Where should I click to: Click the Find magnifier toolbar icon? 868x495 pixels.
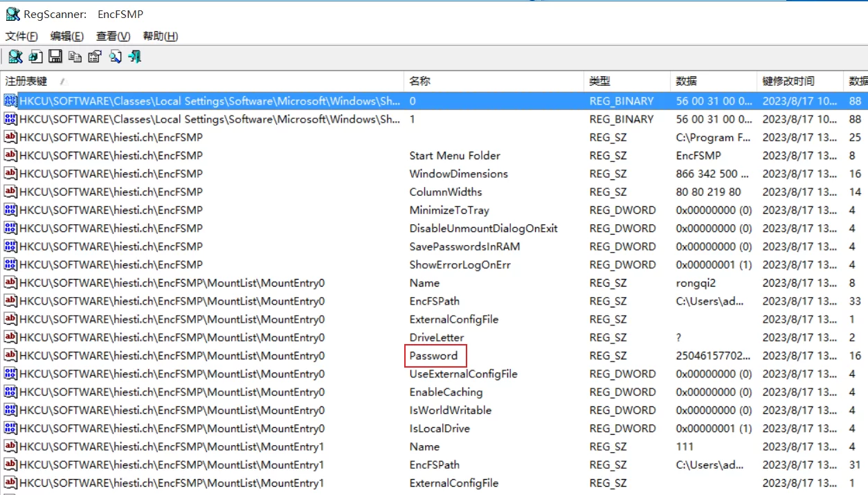tap(115, 57)
